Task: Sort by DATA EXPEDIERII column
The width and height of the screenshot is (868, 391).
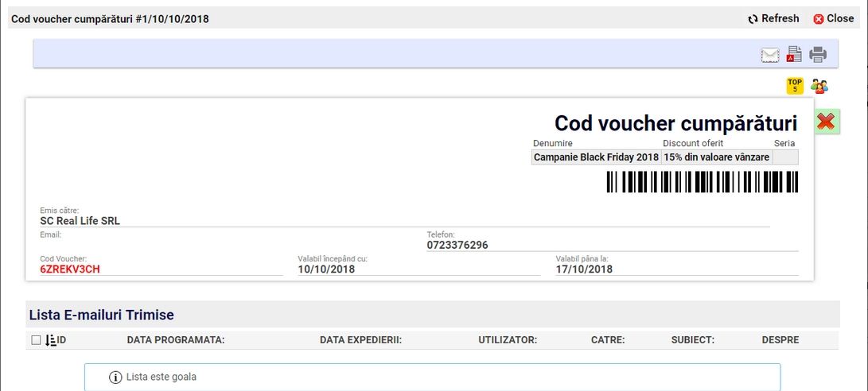Action: [x=360, y=340]
